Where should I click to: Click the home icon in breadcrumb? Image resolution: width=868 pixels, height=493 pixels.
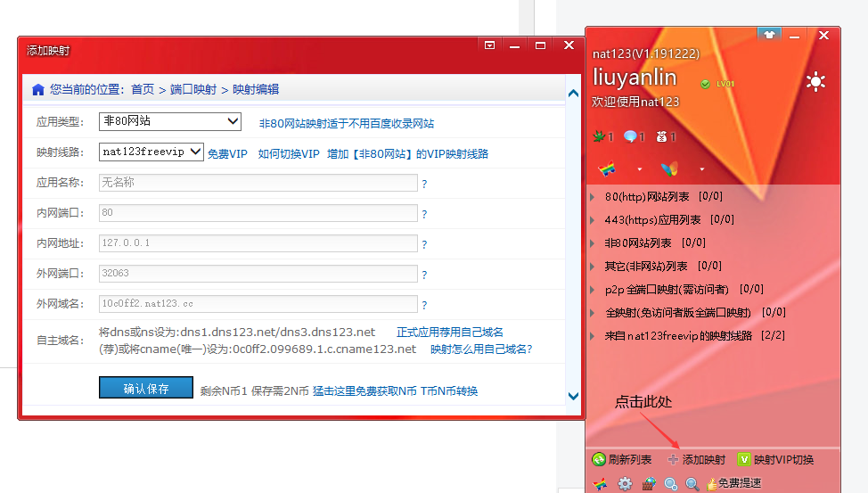coord(38,90)
